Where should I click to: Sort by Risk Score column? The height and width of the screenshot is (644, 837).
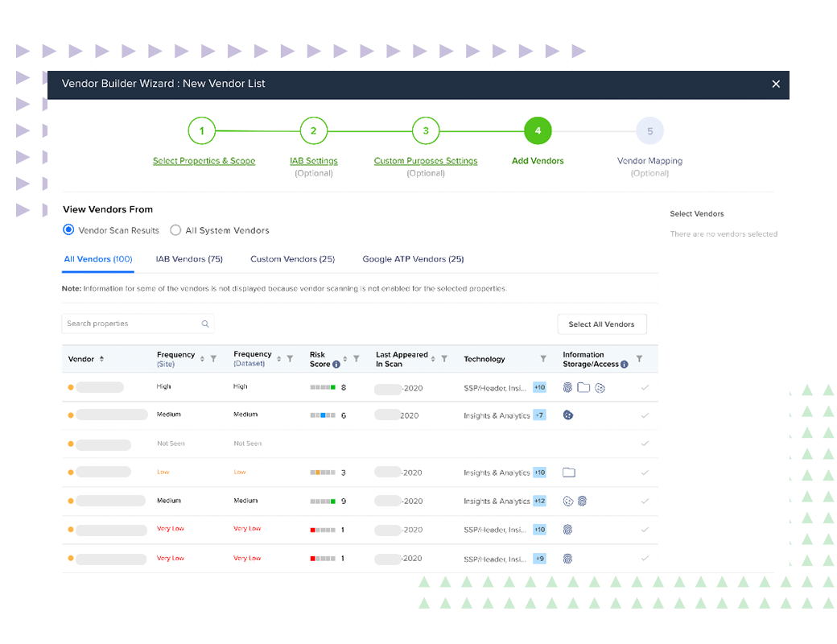tap(344, 359)
